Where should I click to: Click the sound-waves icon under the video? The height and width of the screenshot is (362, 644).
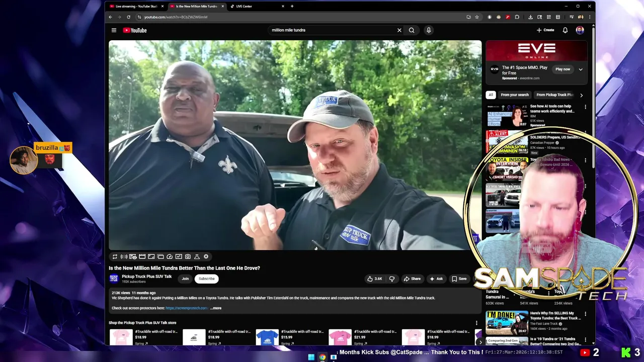point(124,256)
